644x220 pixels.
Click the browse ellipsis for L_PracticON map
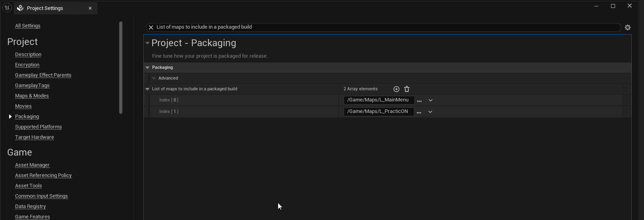click(419, 112)
